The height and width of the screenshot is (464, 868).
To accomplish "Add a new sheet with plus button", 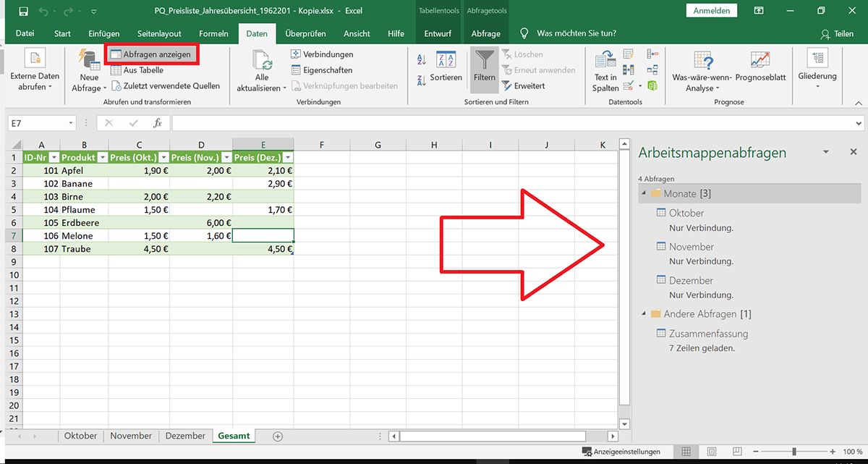I will (x=278, y=436).
